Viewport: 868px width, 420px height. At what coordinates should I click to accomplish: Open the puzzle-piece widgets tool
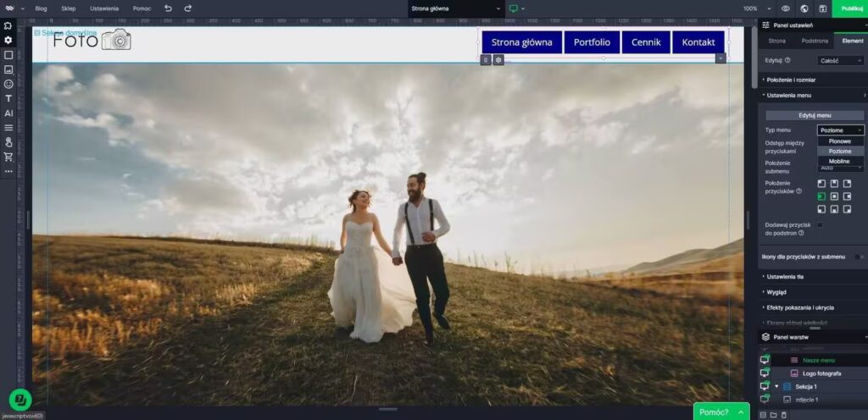pos(8,25)
